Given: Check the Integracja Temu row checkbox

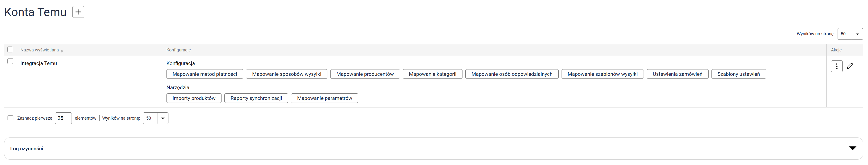Looking at the screenshot, I should pos(10,61).
